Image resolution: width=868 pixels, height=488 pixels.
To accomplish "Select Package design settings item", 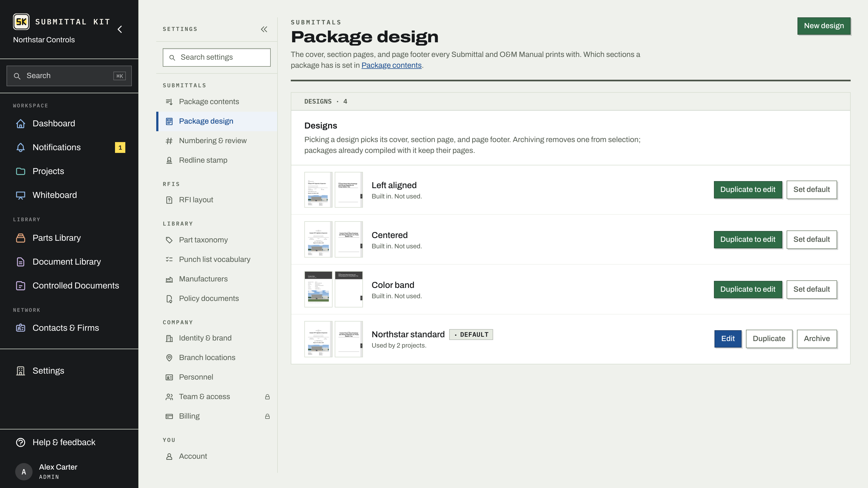I will click(x=217, y=121).
